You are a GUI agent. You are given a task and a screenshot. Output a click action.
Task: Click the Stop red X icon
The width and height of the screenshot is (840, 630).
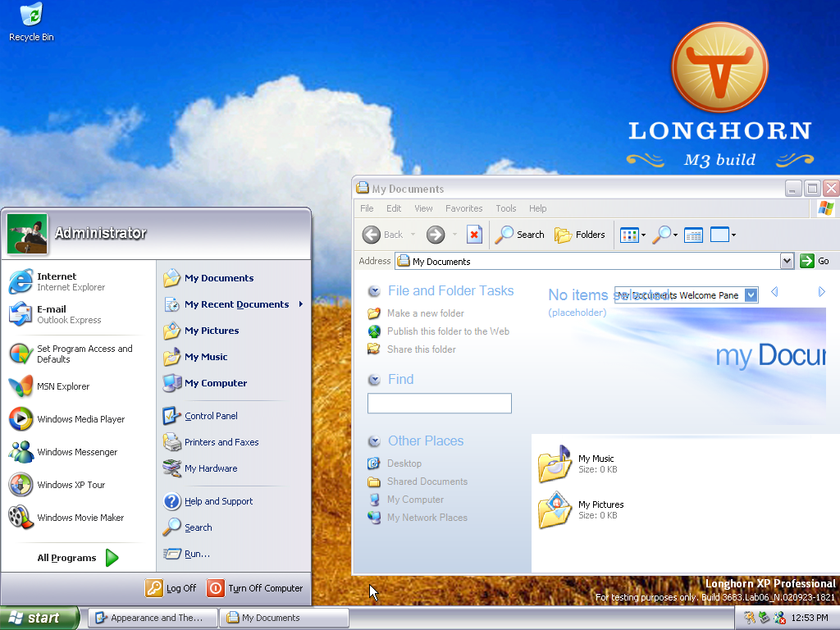point(474,235)
